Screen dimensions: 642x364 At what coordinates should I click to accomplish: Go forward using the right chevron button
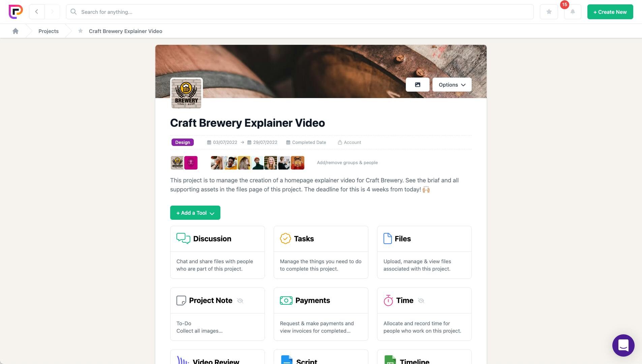pyautogui.click(x=52, y=12)
